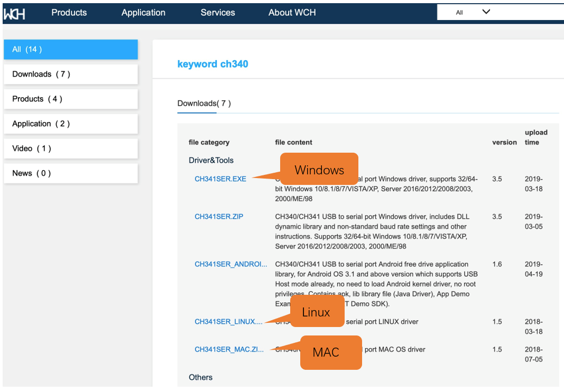
Task: Click upload date 2019-04-19
Action: 533,269
